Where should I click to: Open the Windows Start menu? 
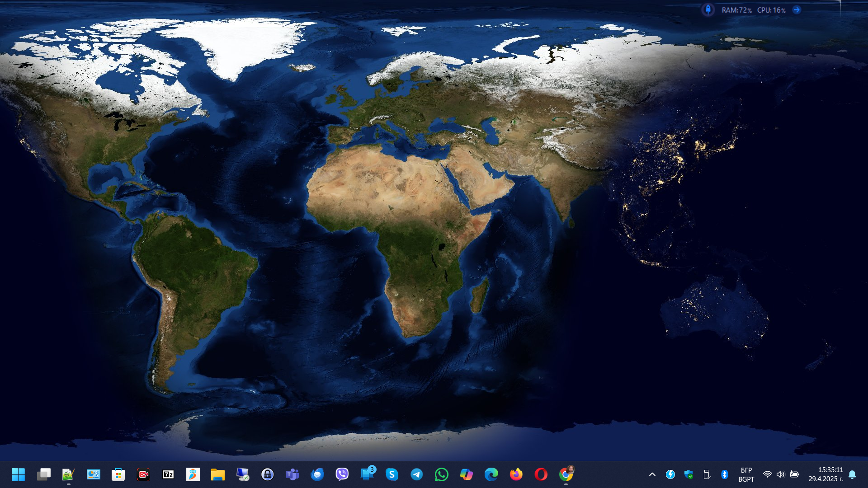pos(19,474)
